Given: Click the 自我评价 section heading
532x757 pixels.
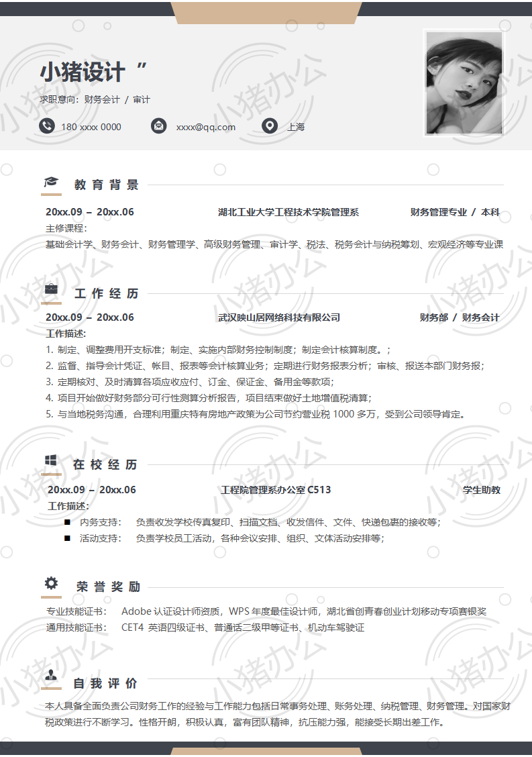Looking at the screenshot, I should [106, 684].
